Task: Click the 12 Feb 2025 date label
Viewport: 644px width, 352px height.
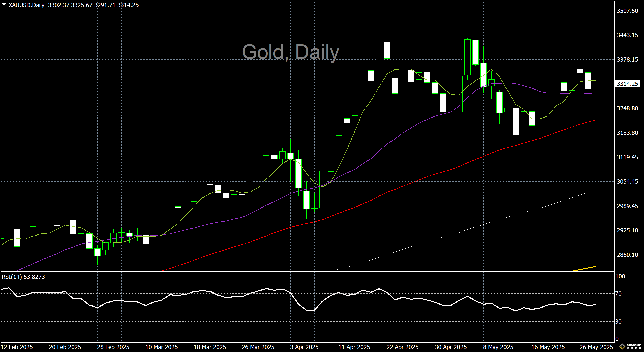Action: pyautogui.click(x=17, y=347)
